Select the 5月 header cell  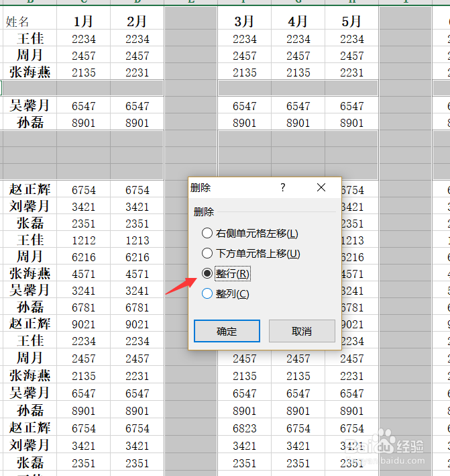pos(352,18)
